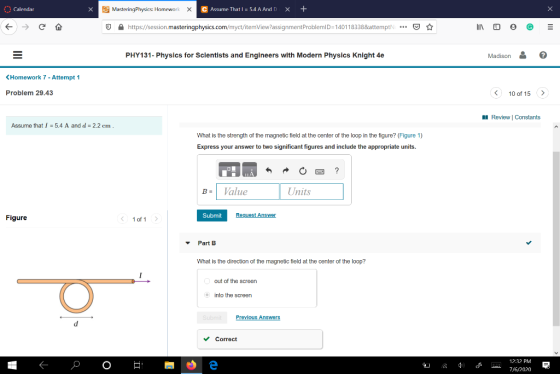Image resolution: width=560 pixels, height=374 pixels.
Task: Go to next problem arrow
Action: coord(542,93)
